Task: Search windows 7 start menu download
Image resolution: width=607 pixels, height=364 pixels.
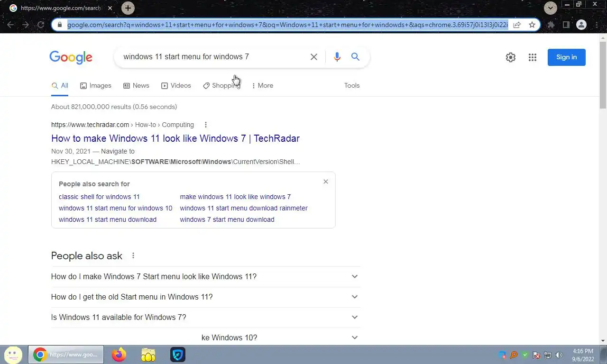Action: click(227, 219)
